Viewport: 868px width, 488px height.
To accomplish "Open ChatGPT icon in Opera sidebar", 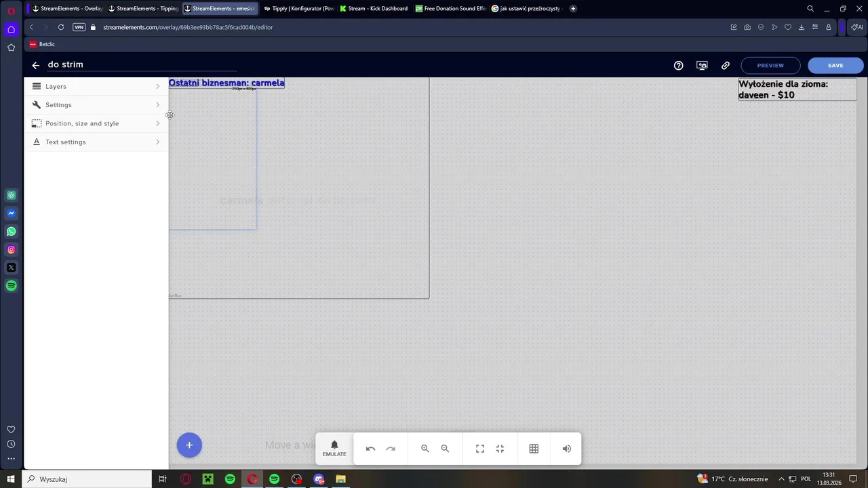I will tap(11, 195).
